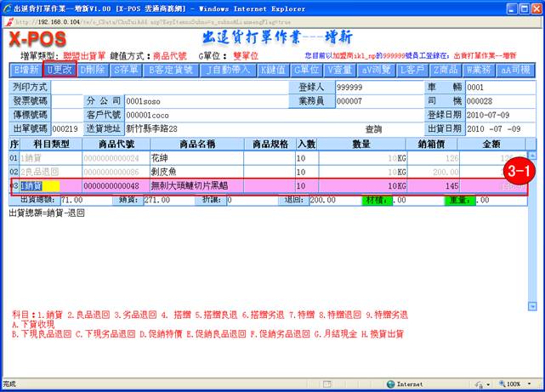Viewport: 545px width, 392px height.
Task: Click the table's vertical scrollbar up arrow
Action: click(532, 156)
